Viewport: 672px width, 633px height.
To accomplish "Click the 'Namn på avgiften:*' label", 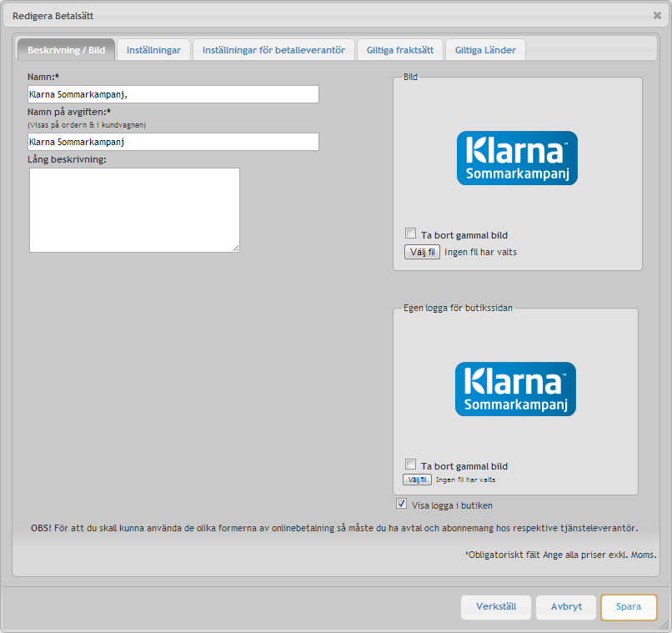I will tap(69, 112).
